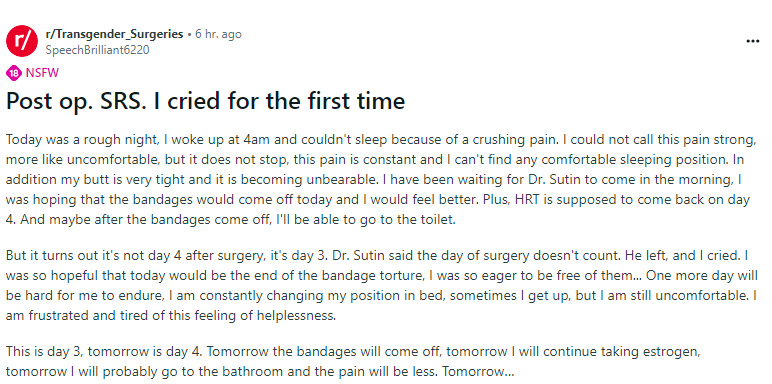Click the paragraph beginning 'This is day 3'
The width and height of the screenshot is (772, 384).
[x=353, y=361]
